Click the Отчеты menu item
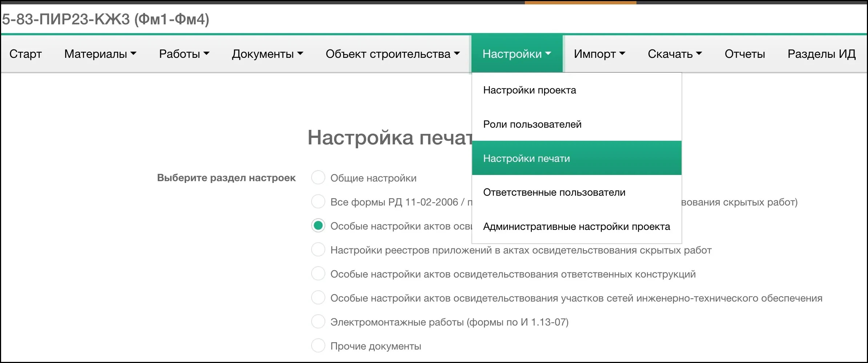Screen dimensions: 868x363 [x=744, y=54]
